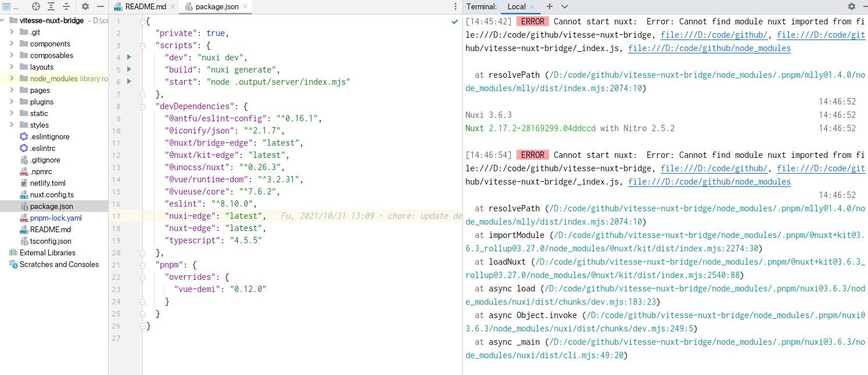This screenshot has height=375, width=868.
Task: Run the "dev" script from gutter
Action: coord(129,57)
